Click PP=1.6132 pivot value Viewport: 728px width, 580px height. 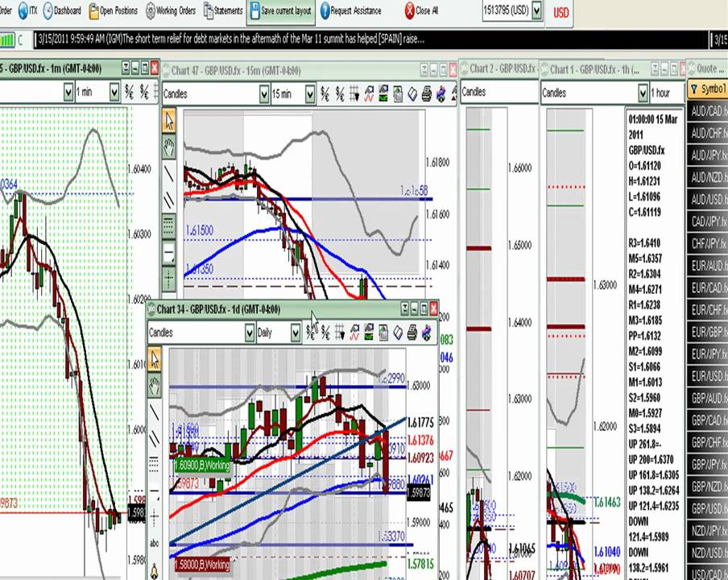click(x=645, y=336)
